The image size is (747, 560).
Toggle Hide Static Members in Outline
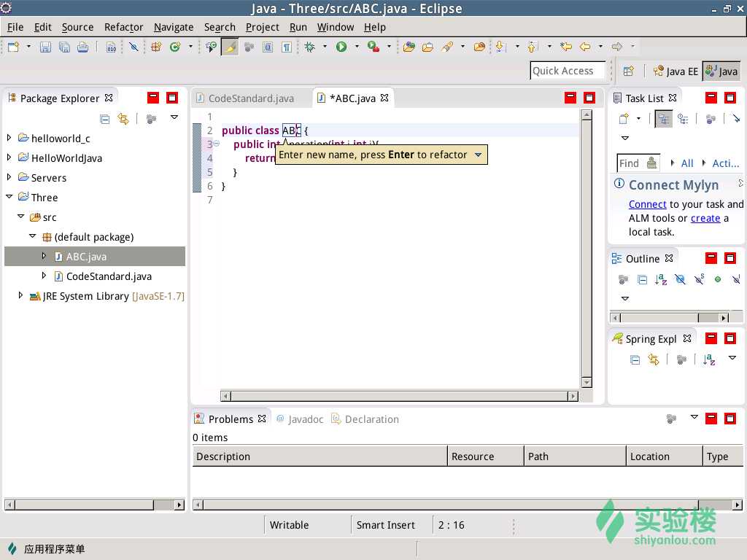pyautogui.click(x=699, y=279)
